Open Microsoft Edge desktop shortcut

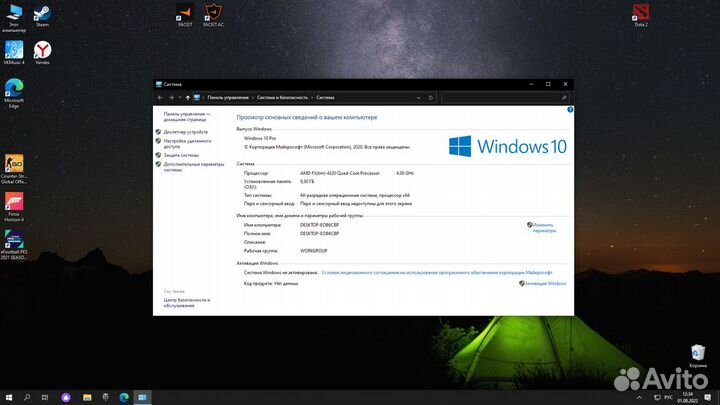point(14,89)
